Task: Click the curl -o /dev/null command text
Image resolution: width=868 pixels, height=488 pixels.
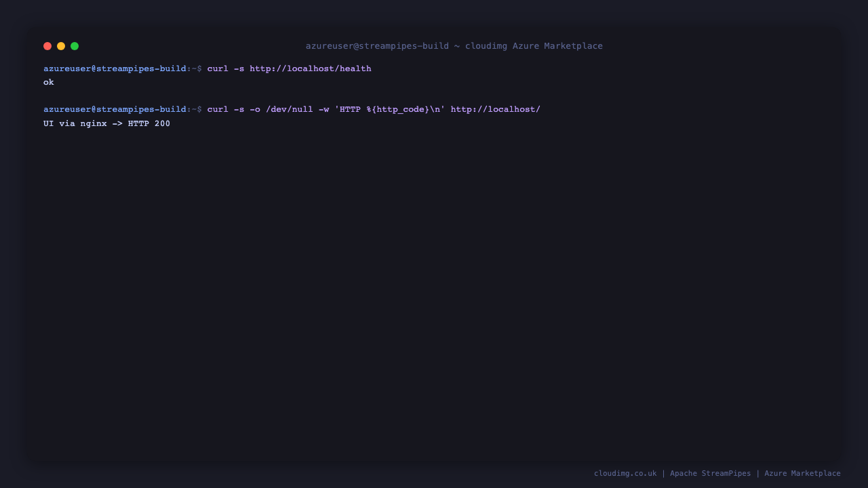Action: (374, 109)
